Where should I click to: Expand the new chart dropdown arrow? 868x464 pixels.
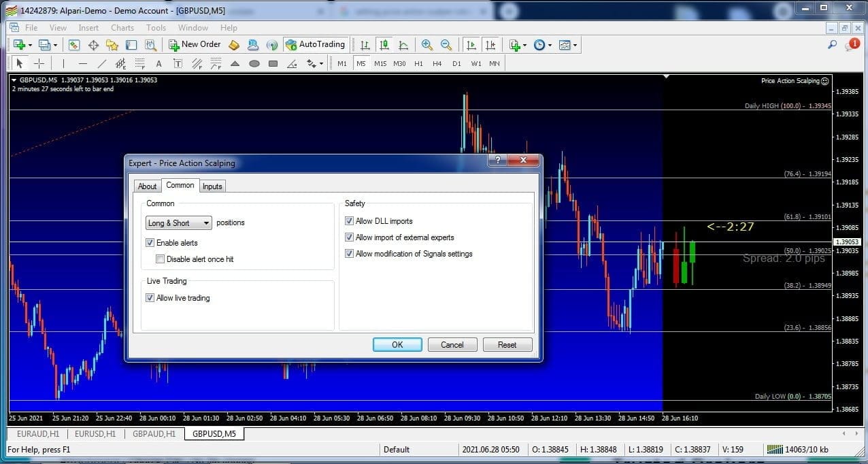(30, 46)
